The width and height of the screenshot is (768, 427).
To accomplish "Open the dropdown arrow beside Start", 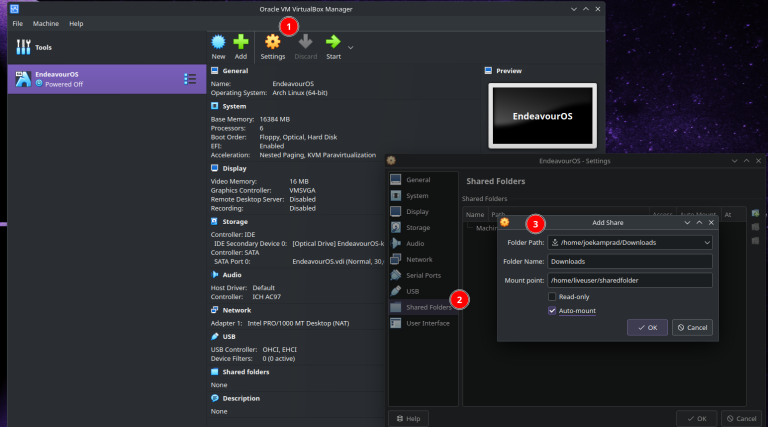I will point(351,47).
